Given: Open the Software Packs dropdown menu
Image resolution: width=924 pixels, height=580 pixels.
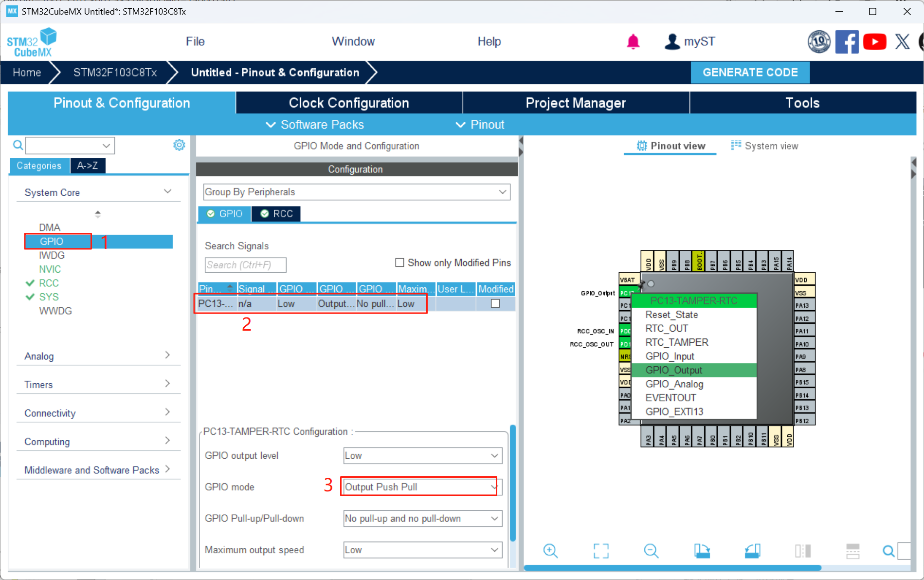Looking at the screenshot, I should point(315,125).
